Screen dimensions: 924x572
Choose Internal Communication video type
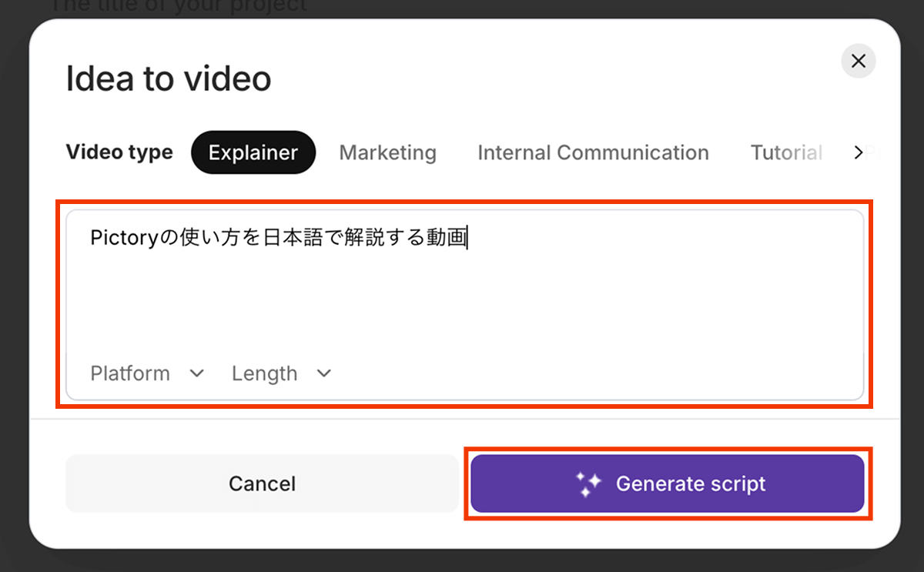pos(593,152)
